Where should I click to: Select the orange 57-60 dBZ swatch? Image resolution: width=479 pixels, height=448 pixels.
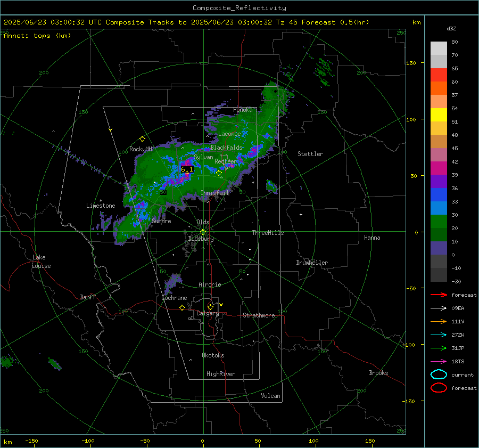coord(439,88)
